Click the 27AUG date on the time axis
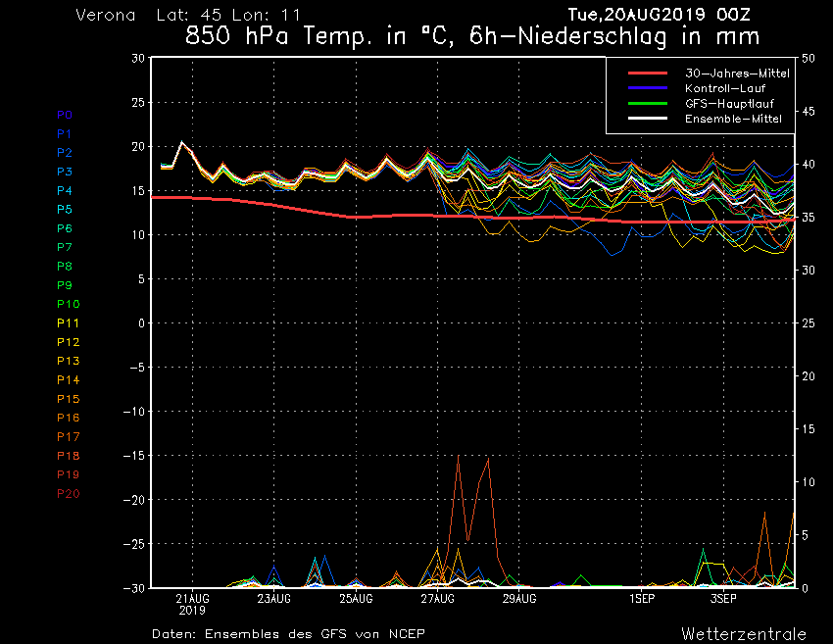 click(438, 598)
